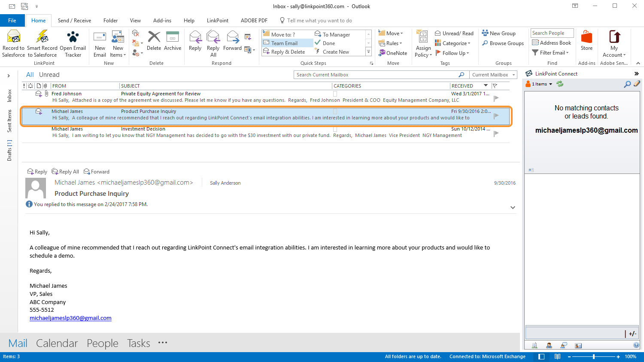Switch to Reading view in status bar

[x=557, y=356]
